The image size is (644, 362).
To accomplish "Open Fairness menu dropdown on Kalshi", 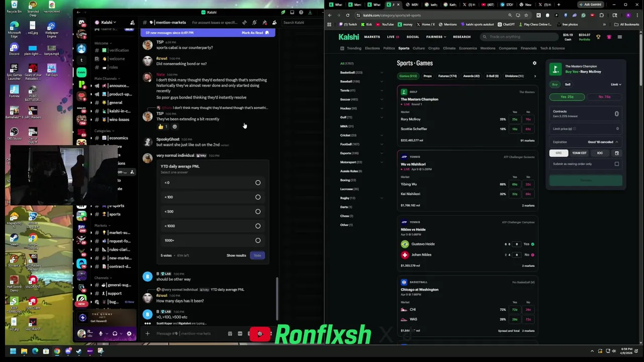I will pyautogui.click(x=436, y=37).
